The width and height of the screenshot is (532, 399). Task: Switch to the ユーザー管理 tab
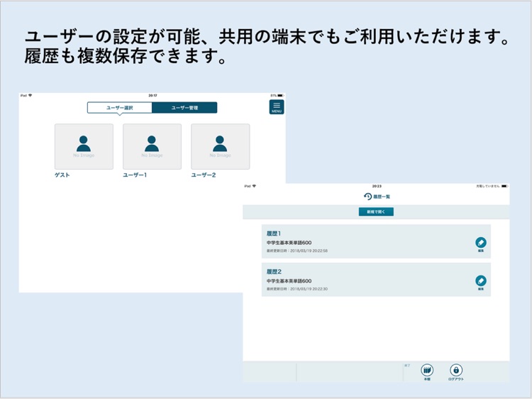pos(184,108)
